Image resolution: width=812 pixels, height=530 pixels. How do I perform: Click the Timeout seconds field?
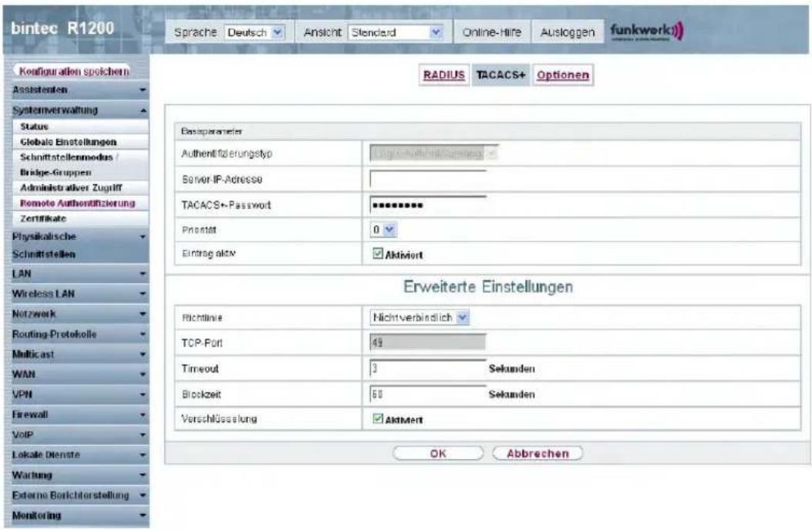point(428,368)
